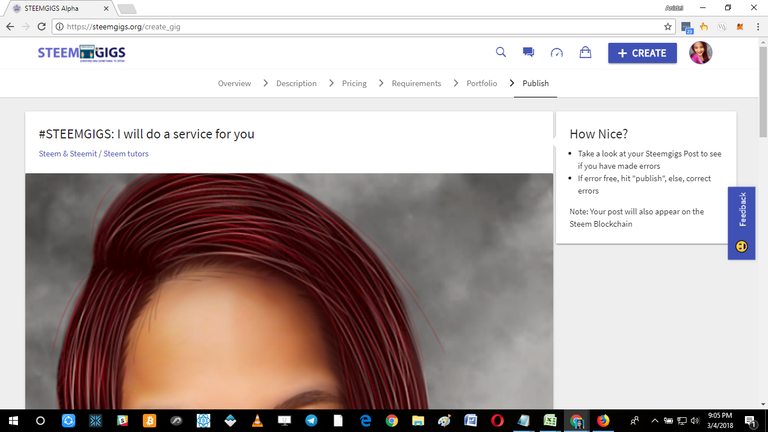Open Firefox on taskbar
Screen dimensions: 768x432
coord(603,421)
